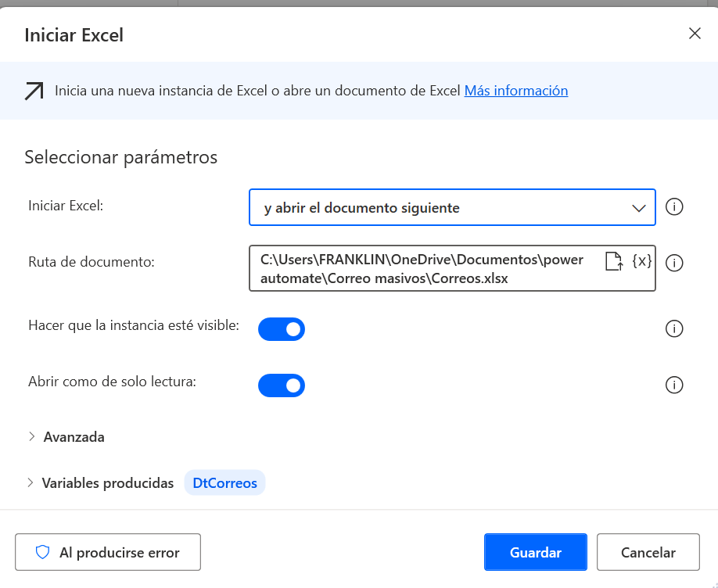Expand the Avanzada section
Image resolution: width=718 pixels, height=588 pixels.
66,437
